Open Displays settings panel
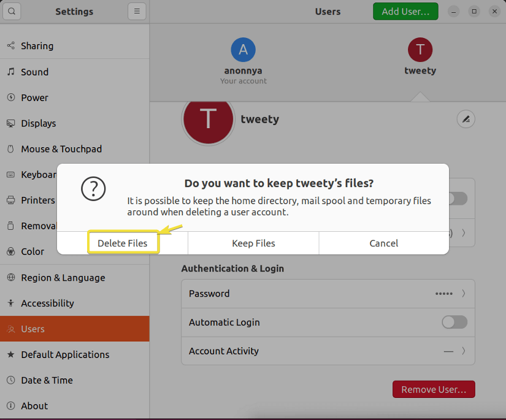Screen dimensions: 506x420 click(75, 123)
